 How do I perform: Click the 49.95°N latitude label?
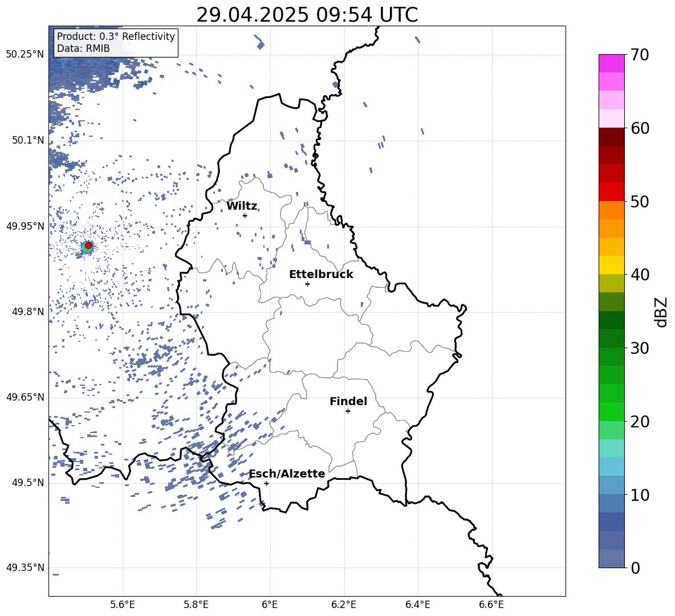pos(25,226)
